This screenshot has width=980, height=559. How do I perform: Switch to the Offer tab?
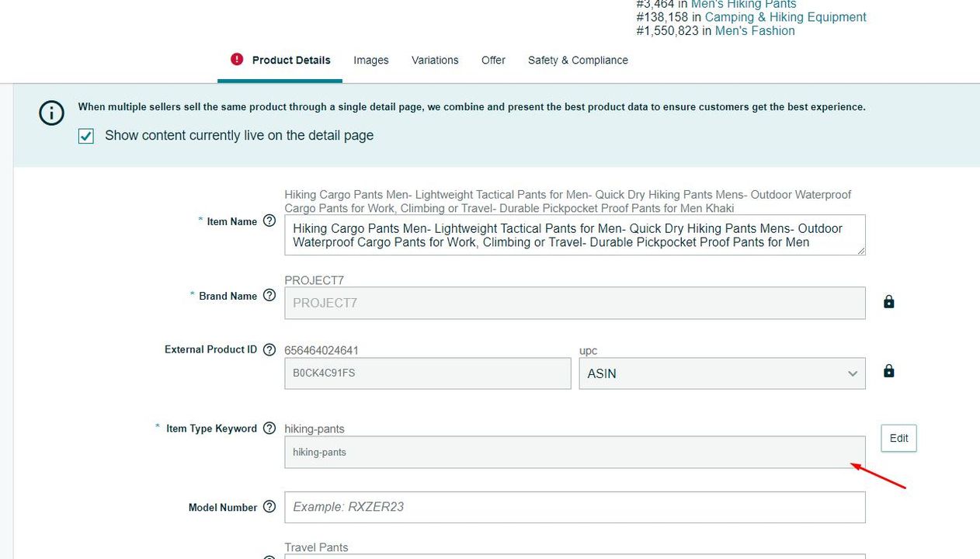pos(493,60)
